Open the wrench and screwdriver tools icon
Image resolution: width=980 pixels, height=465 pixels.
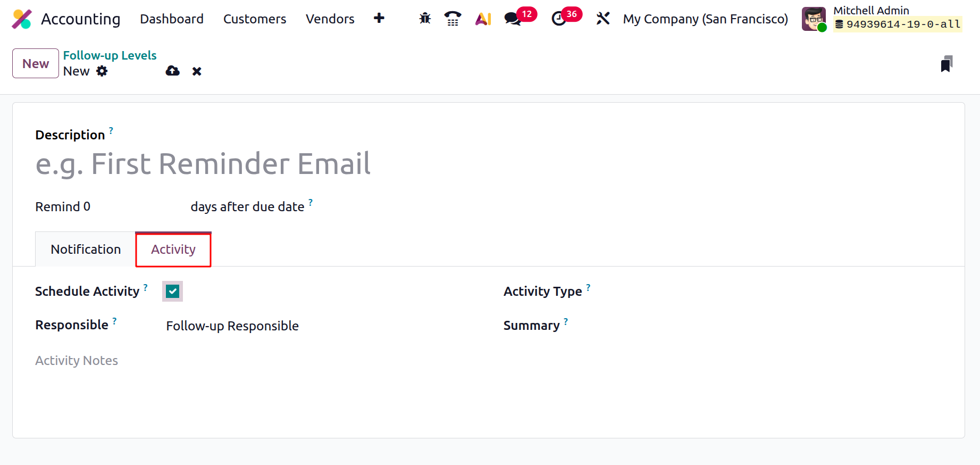(603, 19)
